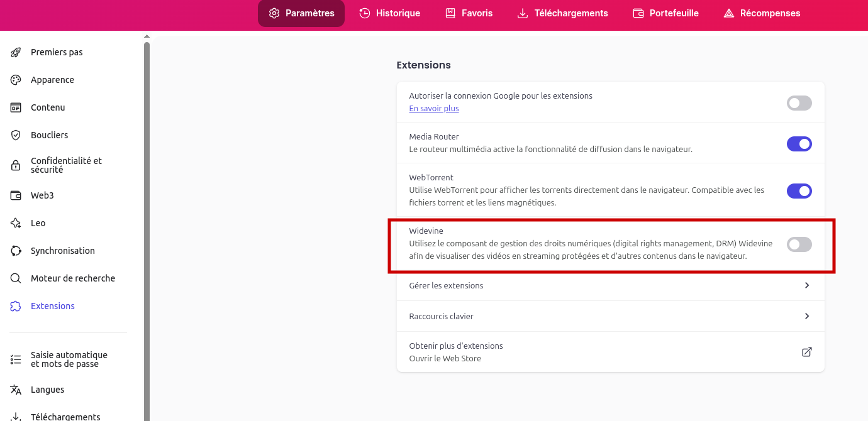Click the sidebar vertical scrollbar
The width and height of the screenshot is (868, 421).
click(x=147, y=231)
